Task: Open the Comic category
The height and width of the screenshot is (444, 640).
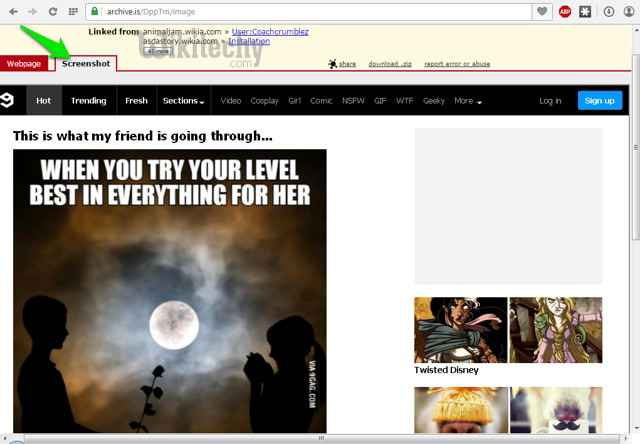Action: (321, 101)
